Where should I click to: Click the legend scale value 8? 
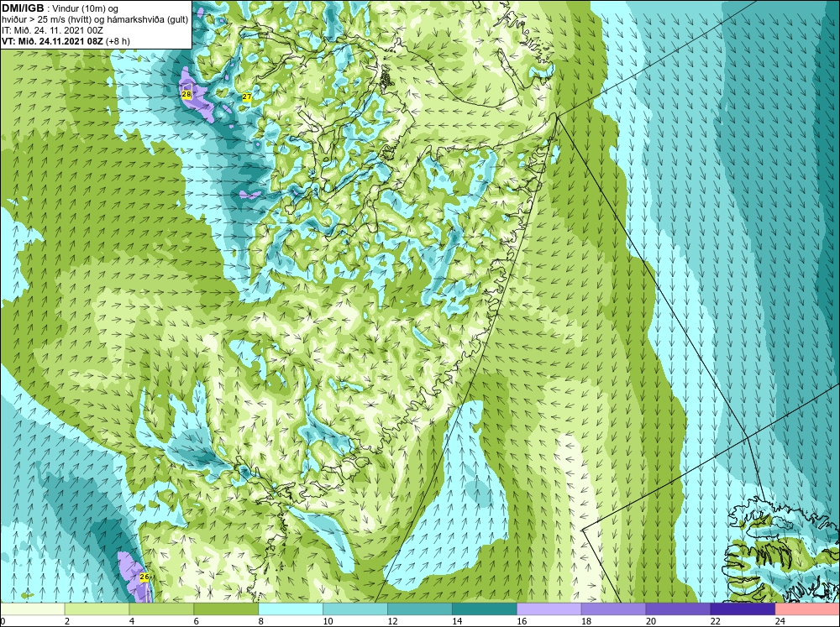(x=261, y=621)
